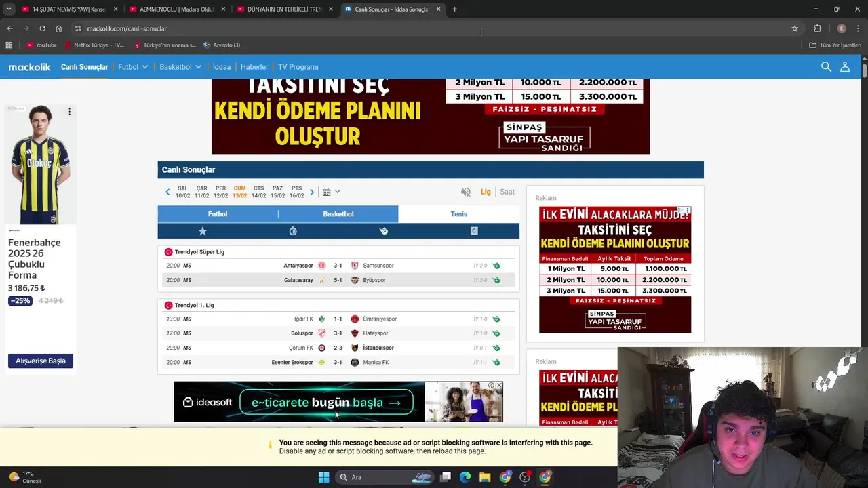The image size is (868, 488).
Task: Select date PTS 16/02
Action: tap(297, 192)
